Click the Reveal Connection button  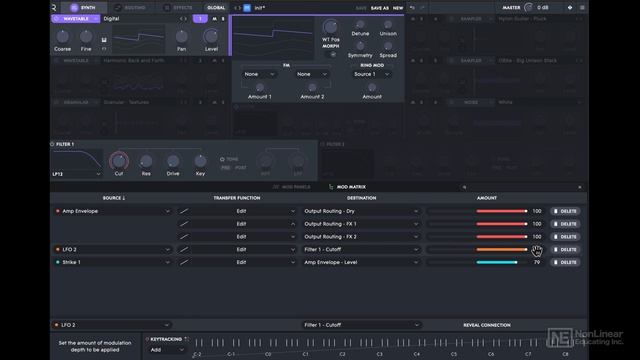487,325
